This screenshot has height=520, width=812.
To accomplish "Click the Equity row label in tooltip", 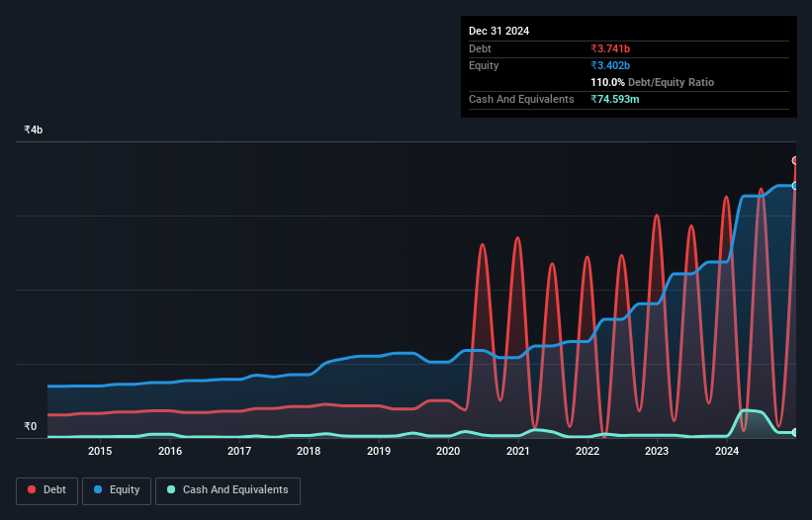I will pos(484,65).
